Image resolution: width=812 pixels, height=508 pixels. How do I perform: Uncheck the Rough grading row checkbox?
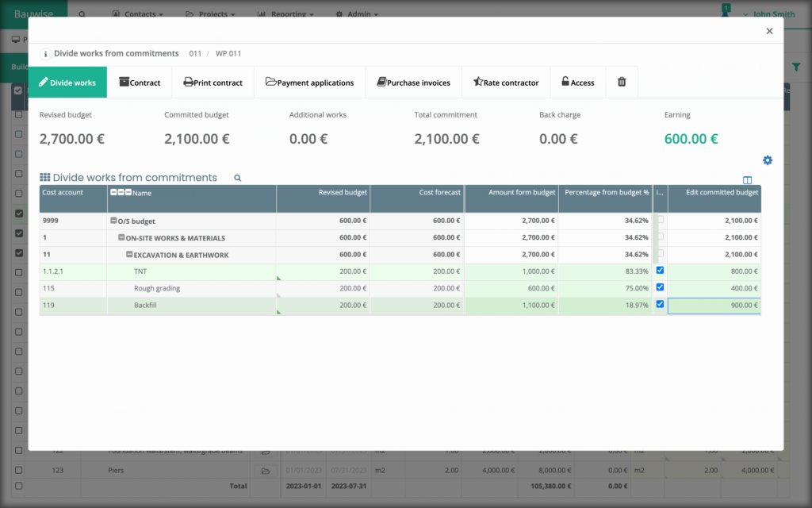[x=660, y=287]
